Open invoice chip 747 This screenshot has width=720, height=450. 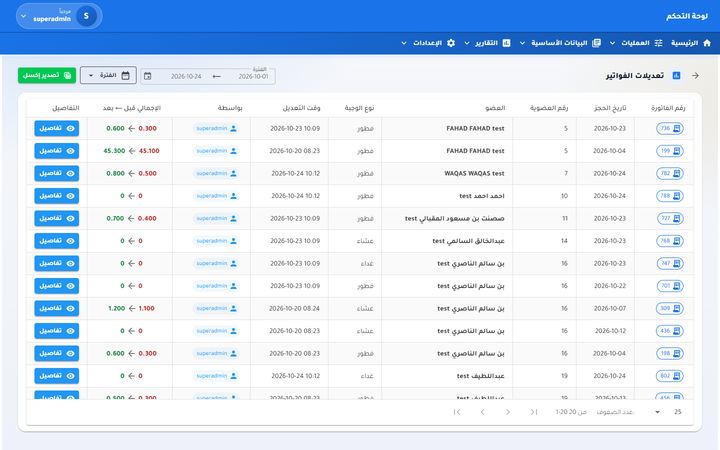coord(669,263)
